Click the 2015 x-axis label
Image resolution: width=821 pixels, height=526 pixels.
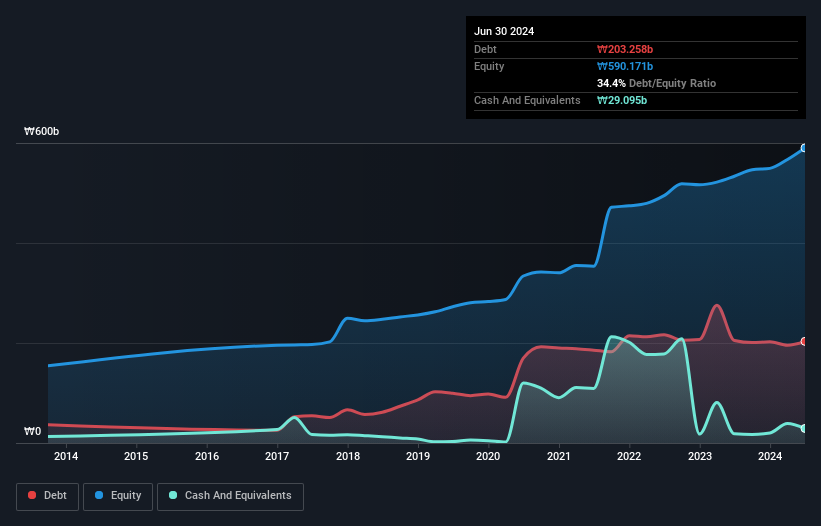click(136, 456)
